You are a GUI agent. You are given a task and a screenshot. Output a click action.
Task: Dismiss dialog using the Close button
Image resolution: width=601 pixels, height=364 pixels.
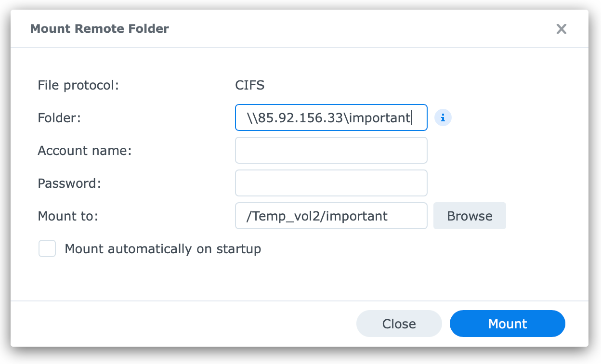[399, 324]
